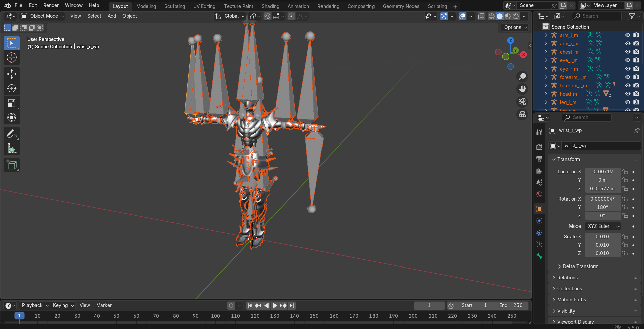Toggle X-ray display in viewport header
This screenshot has height=329, width=644.
click(481, 16)
